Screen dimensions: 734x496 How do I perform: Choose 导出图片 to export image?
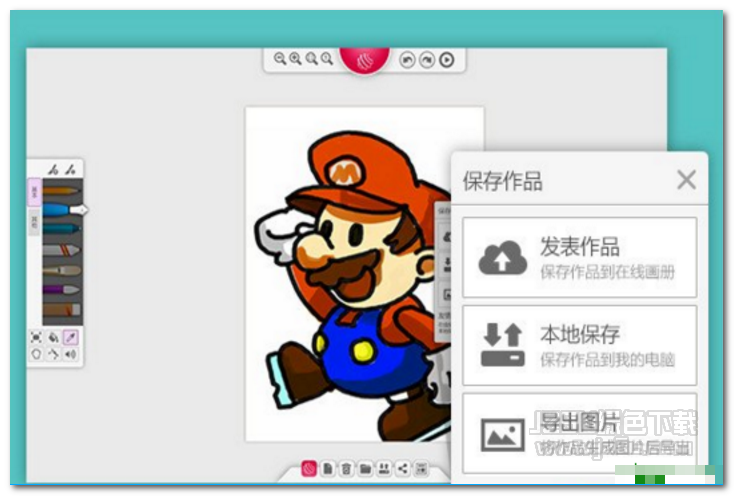pyautogui.click(x=580, y=433)
